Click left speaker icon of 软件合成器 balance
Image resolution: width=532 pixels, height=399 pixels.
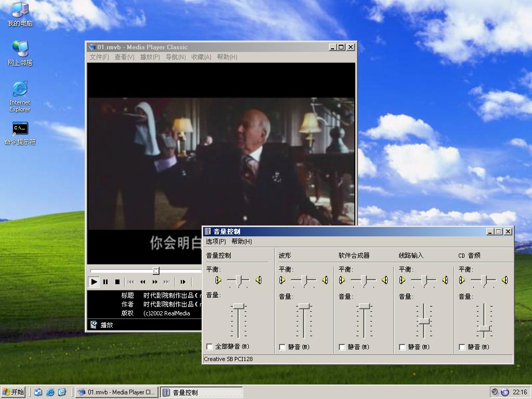342,280
